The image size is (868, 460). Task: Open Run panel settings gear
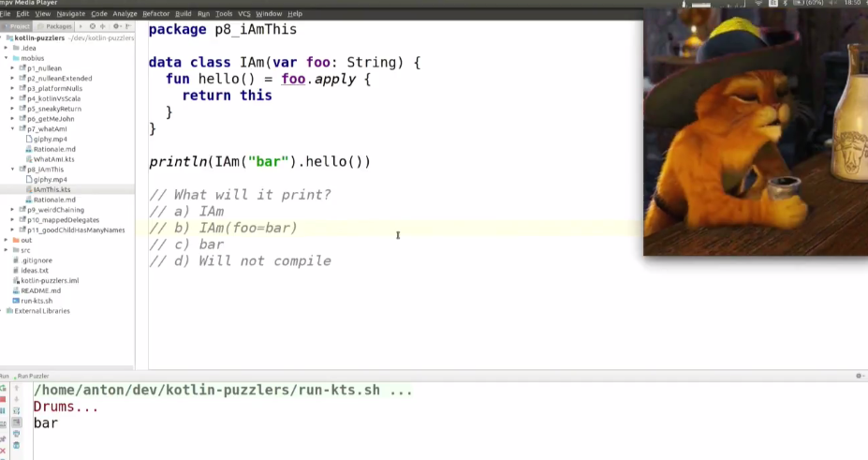[x=860, y=376]
